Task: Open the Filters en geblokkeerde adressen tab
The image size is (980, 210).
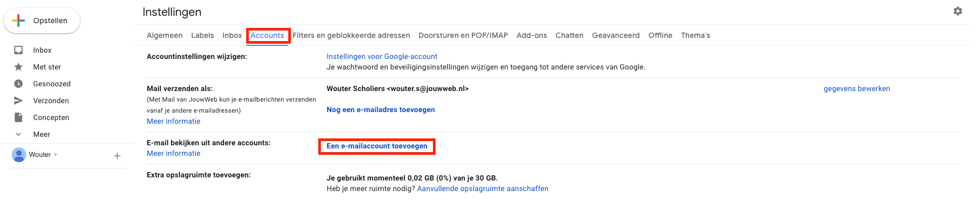Action: [351, 35]
